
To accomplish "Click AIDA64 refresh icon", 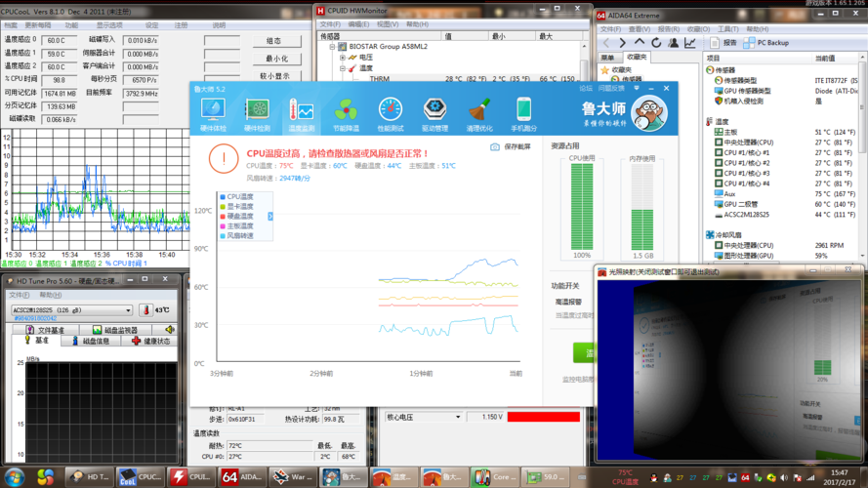I will tap(656, 43).
